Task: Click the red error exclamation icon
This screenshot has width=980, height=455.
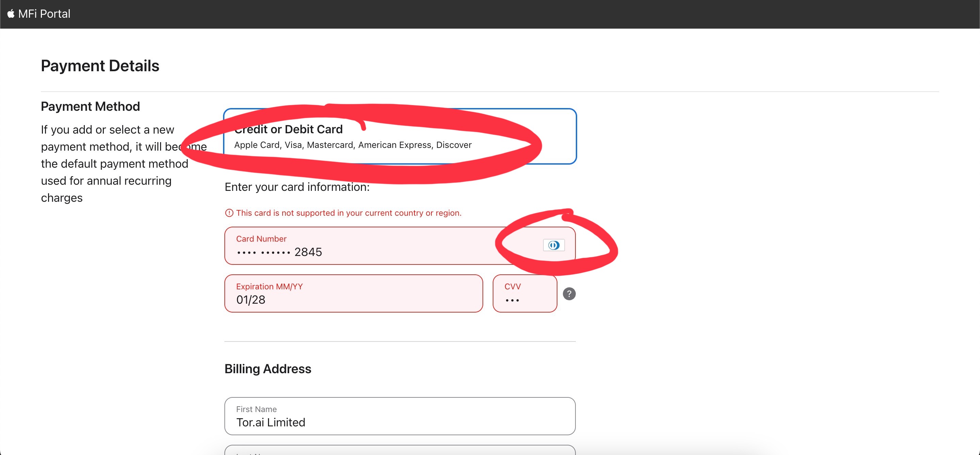Action: click(x=229, y=213)
